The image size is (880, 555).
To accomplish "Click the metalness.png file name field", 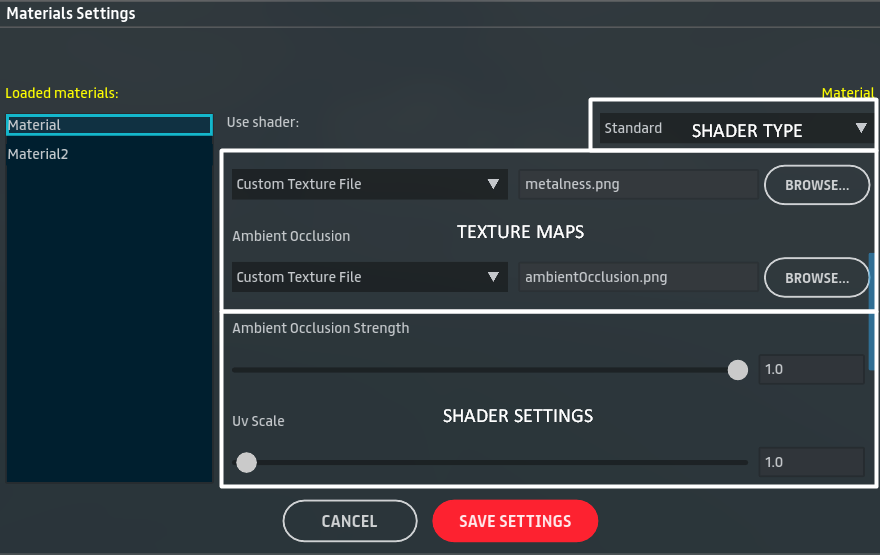I will pyautogui.click(x=638, y=184).
